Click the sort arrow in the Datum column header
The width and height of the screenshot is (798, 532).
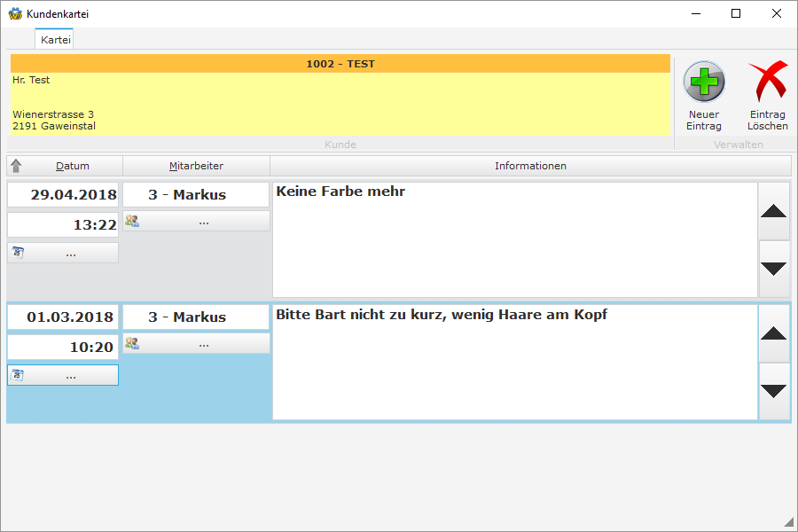[x=16, y=166]
